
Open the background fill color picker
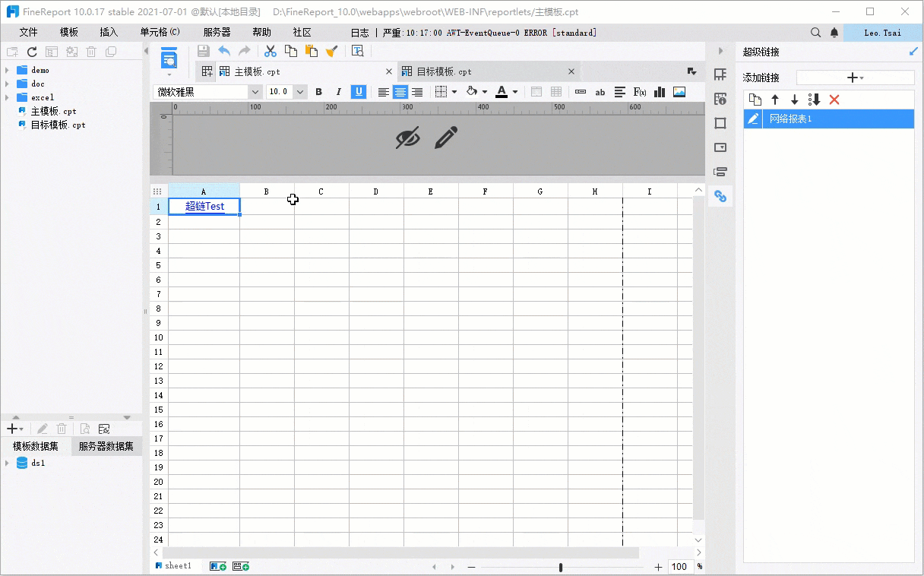click(x=476, y=92)
